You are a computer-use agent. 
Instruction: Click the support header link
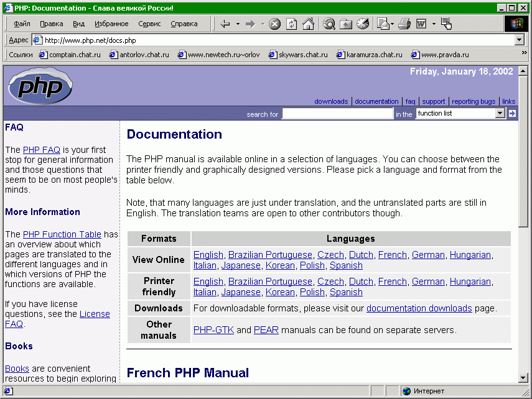(x=433, y=101)
